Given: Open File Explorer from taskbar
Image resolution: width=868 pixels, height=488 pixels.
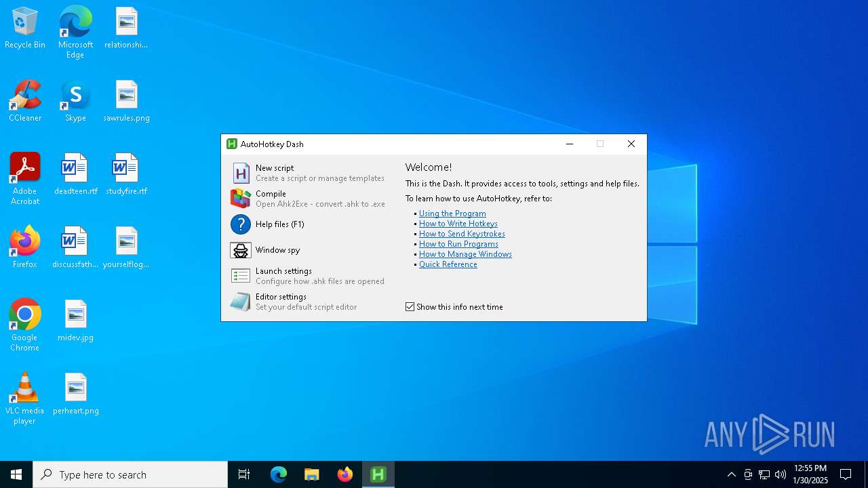Looking at the screenshot, I should pos(312,474).
